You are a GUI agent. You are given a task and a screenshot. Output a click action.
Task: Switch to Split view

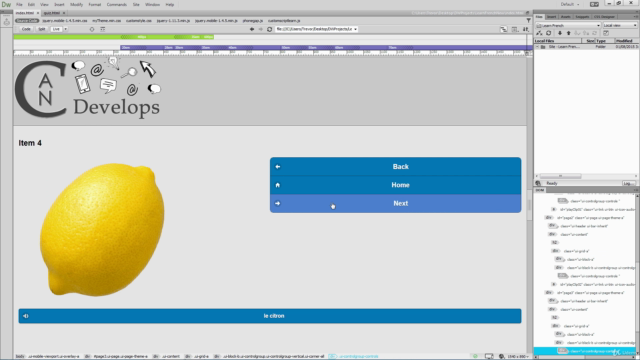[42, 29]
